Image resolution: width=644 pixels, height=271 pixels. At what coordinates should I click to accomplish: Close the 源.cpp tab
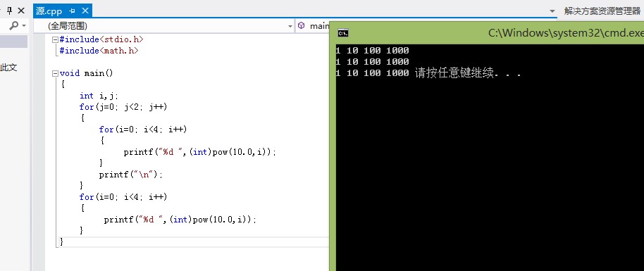point(85,11)
